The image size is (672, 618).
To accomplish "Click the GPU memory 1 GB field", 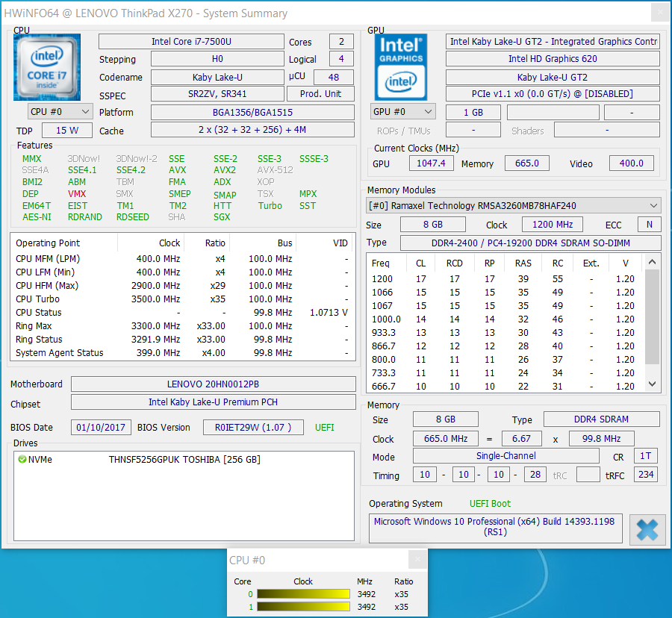I will [473, 112].
